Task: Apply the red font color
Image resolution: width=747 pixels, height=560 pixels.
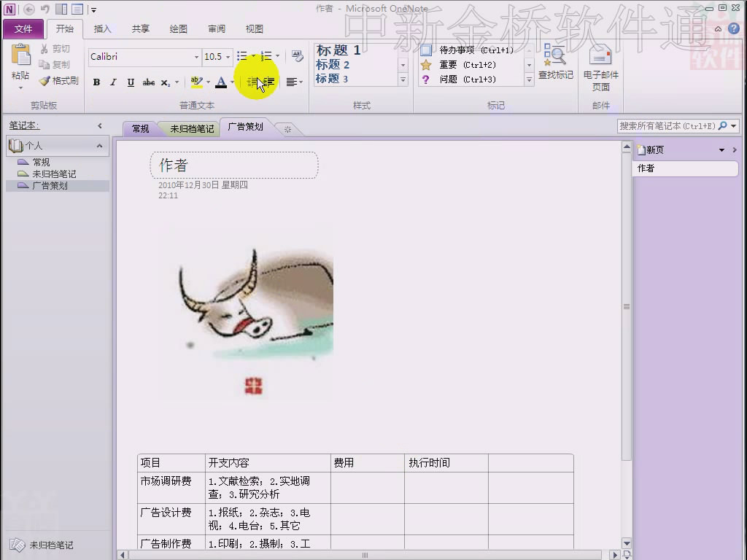Action: coord(221,82)
